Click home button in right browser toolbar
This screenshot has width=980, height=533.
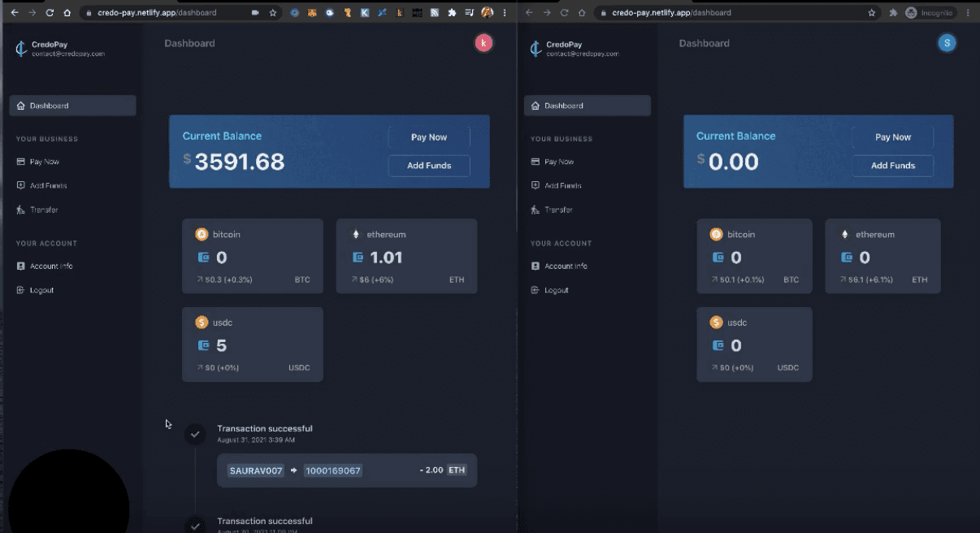(581, 13)
